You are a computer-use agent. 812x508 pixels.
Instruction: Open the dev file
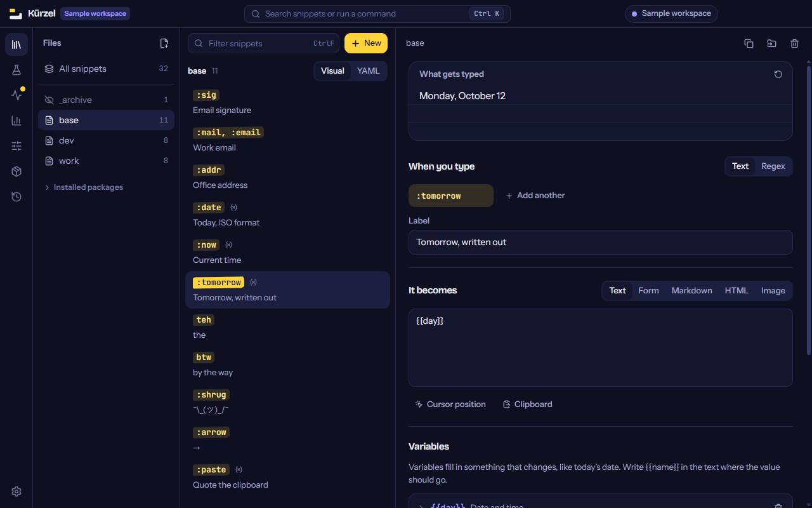[106, 140]
